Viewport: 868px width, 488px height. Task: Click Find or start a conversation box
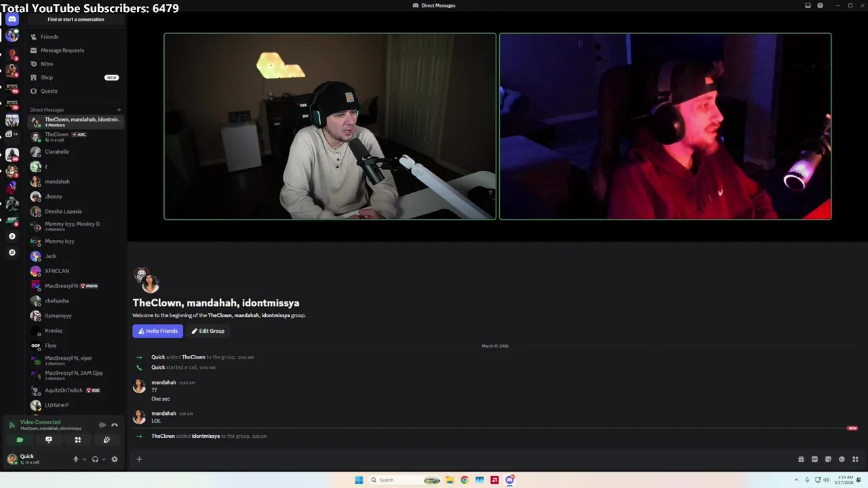point(75,19)
